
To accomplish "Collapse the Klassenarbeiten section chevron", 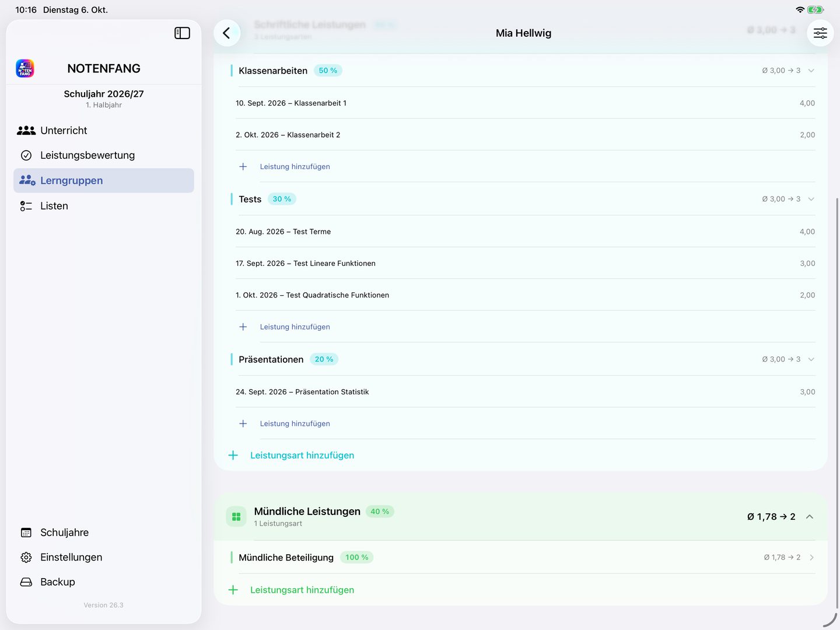I will coord(811,71).
